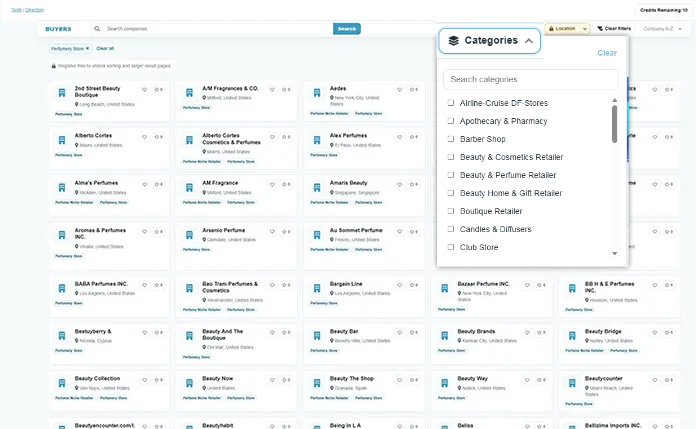The width and height of the screenshot is (696, 429).
Task: Focus the Search companies field
Action: (x=218, y=29)
